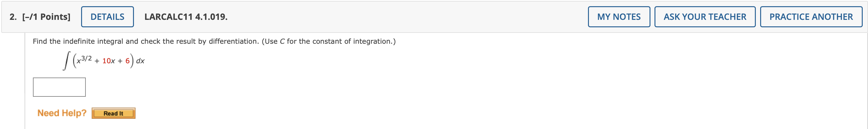The height and width of the screenshot is (129, 868).
Task: Click the [-/1 Points] score indicator
Action: point(46,17)
